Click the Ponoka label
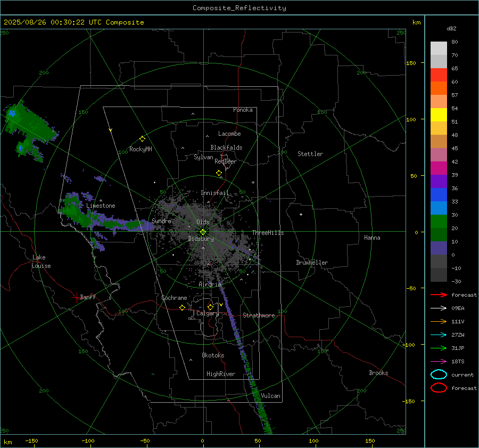This screenshot has width=479, height=448. tap(243, 110)
